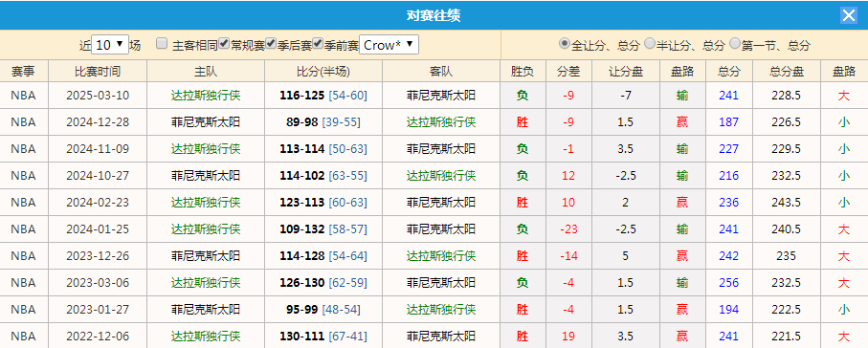Screen dimensions: 868x348
Task: Click total score 216
Action: (x=729, y=175)
